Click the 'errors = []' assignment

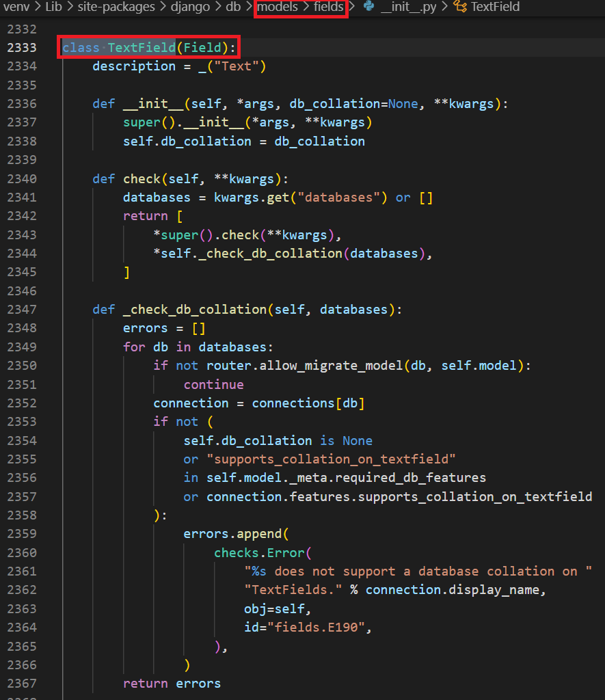click(x=164, y=328)
